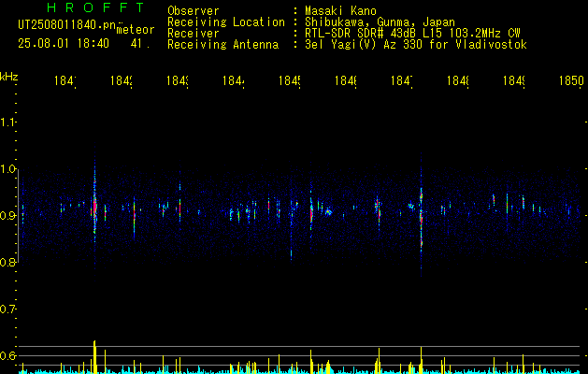Click the Receiving Antenna label
This screenshot has height=374, width=588.
coord(223,45)
